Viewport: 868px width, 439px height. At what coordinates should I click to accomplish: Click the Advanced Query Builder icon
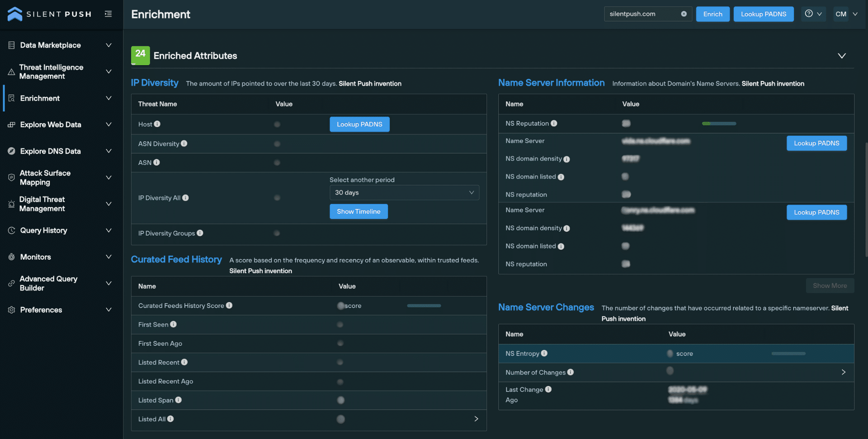[11, 283]
